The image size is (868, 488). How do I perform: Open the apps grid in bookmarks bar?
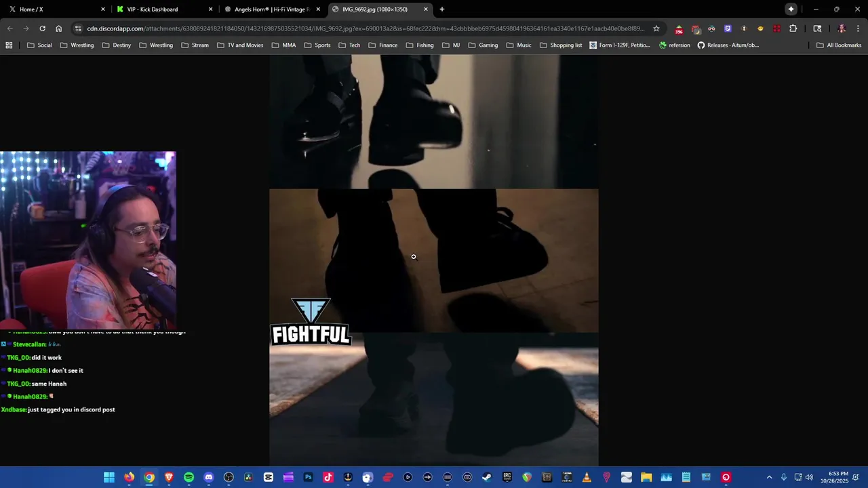[x=9, y=45]
